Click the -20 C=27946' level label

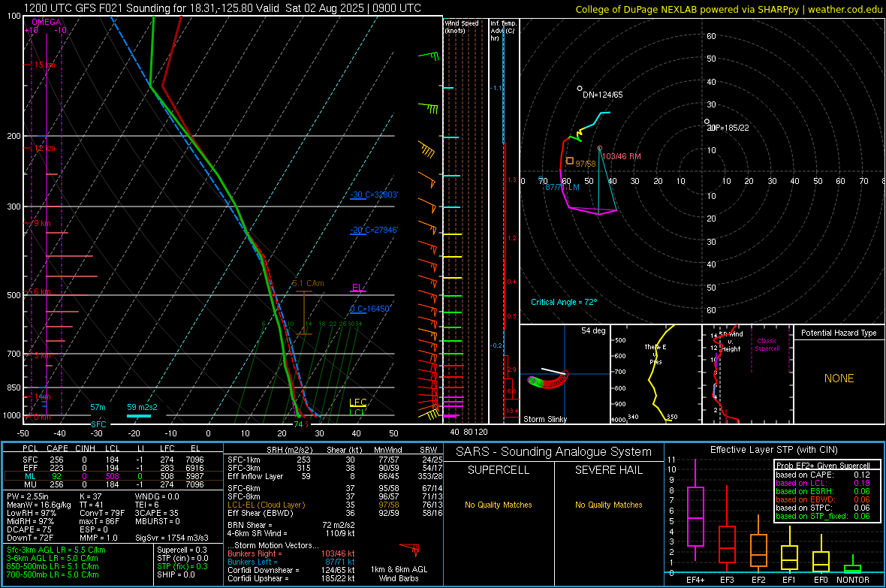(x=374, y=230)
